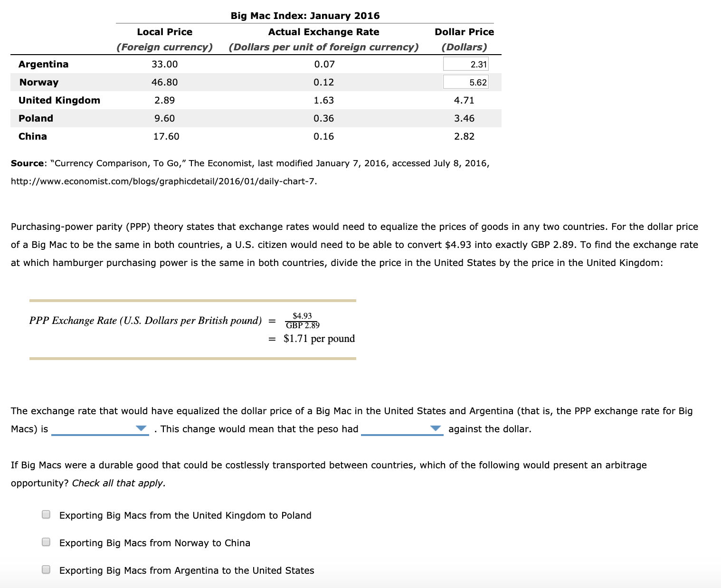Image resolution: width=721 pixels, height=588 pixels.
Task: Click Poland local price 9.60
Action: pyautogui.click(x=165, y=118)
